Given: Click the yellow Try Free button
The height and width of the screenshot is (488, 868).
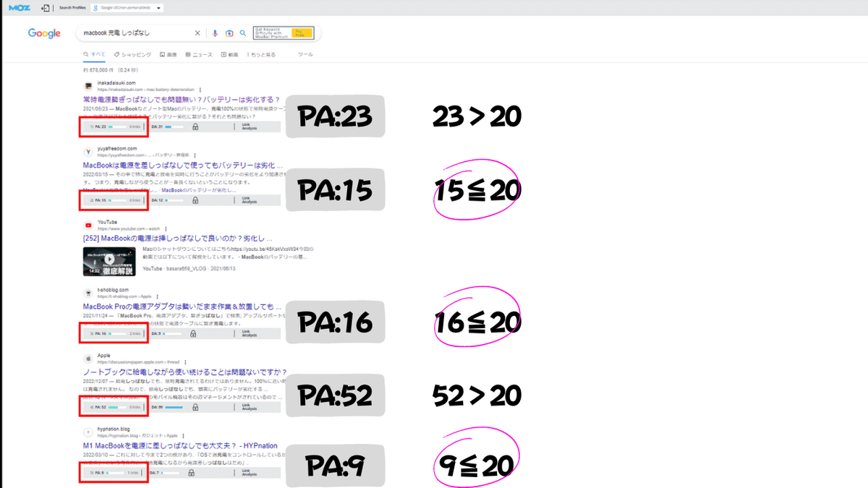Looking at the screenshot, I should click(x=302, y=33).
